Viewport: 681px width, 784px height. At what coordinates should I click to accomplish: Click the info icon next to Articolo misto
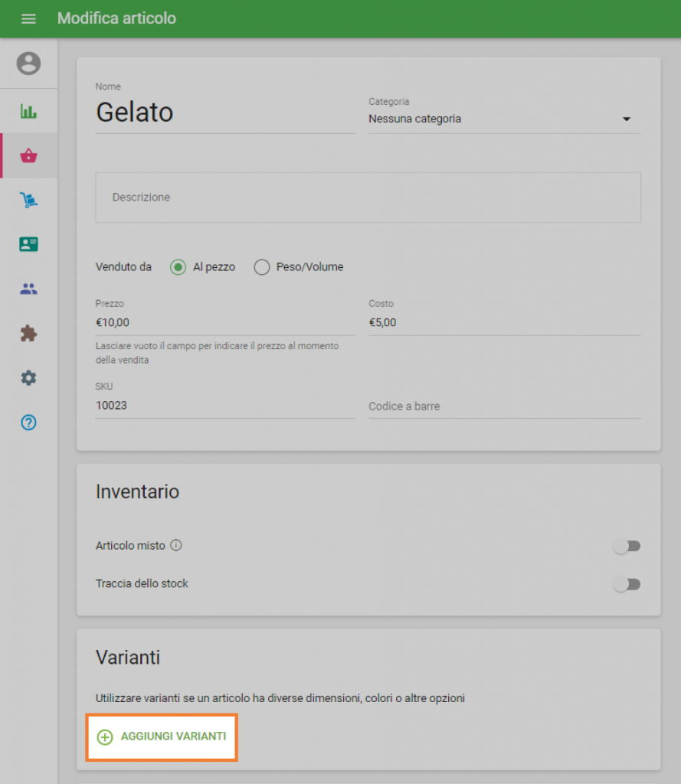175,545
